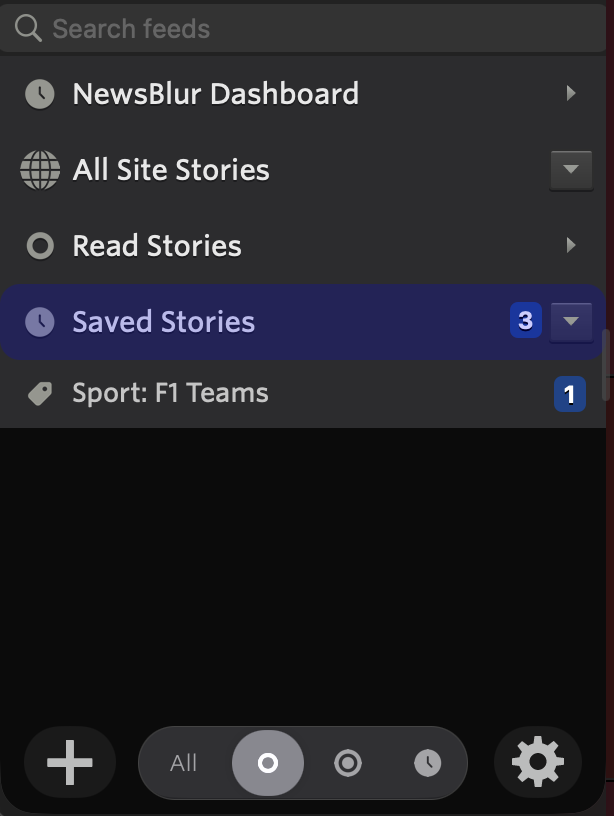Screen dimensions: 614x816
Task: Click the Read Stories circle icon
Action: pos(40,246)
